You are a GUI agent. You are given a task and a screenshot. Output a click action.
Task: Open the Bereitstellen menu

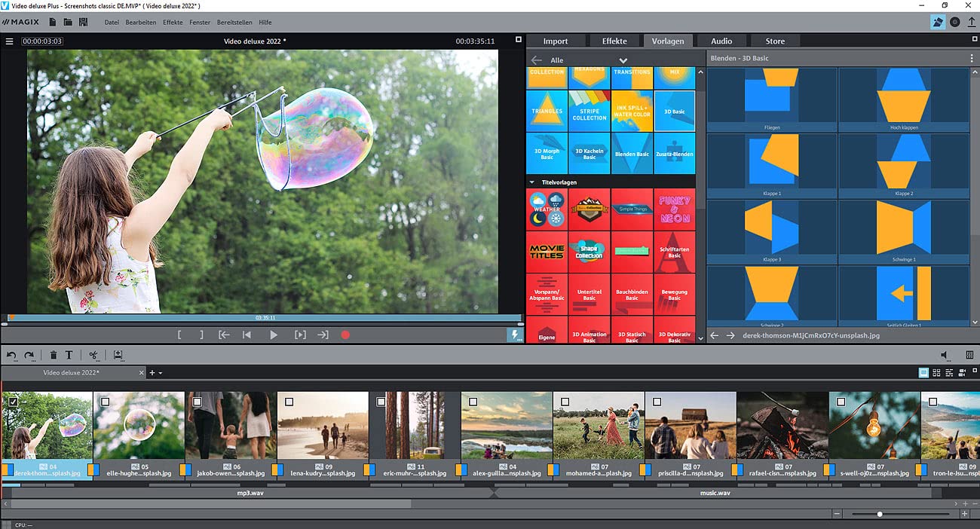tap(234, 22)
